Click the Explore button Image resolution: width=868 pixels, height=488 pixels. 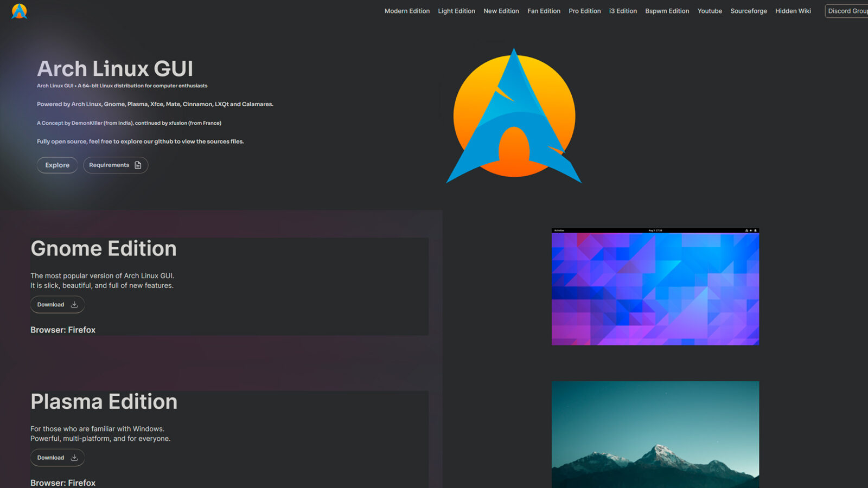pyautogui.click(x=57, y=165)
